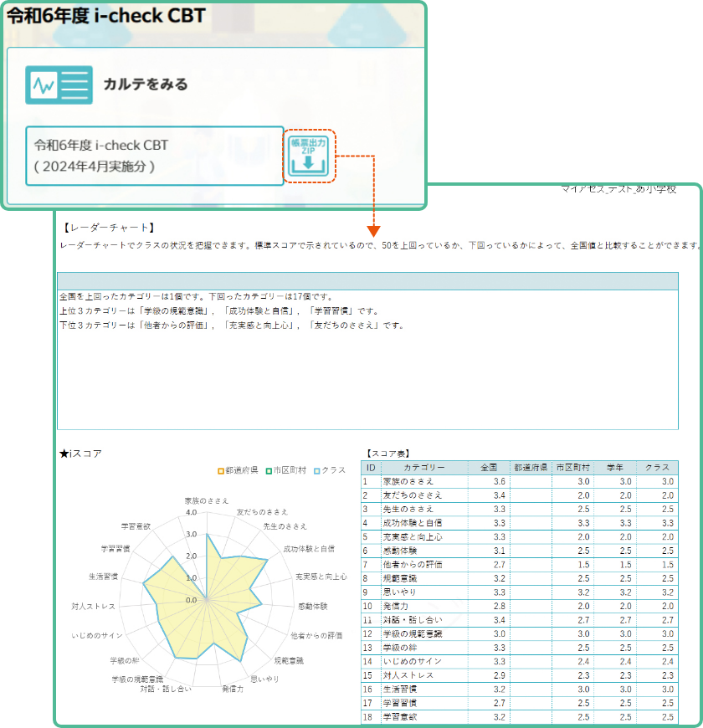Click the 令和6年度 i-check CBT page title

pyautogui.click(x=105, y=16)
